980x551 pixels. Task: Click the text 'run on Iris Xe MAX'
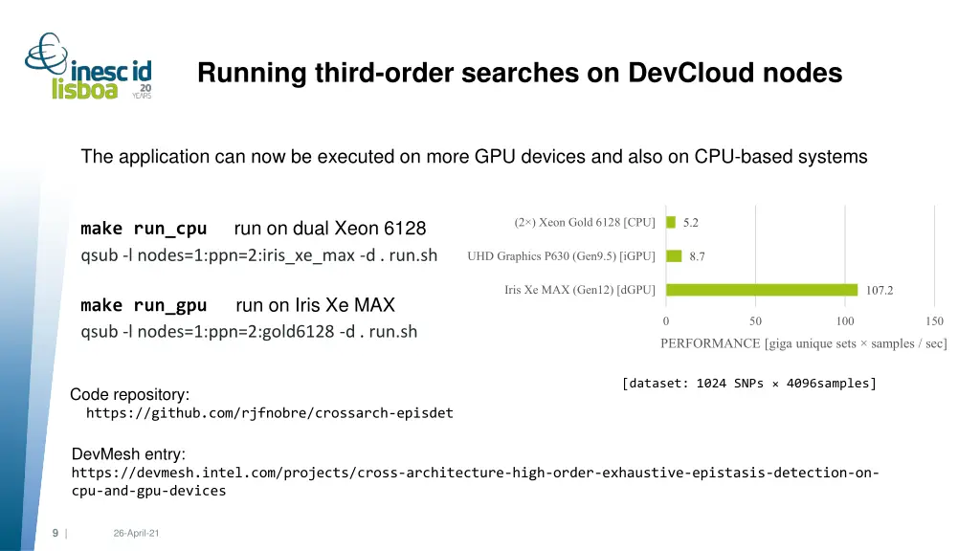click(x=315, y=305)
